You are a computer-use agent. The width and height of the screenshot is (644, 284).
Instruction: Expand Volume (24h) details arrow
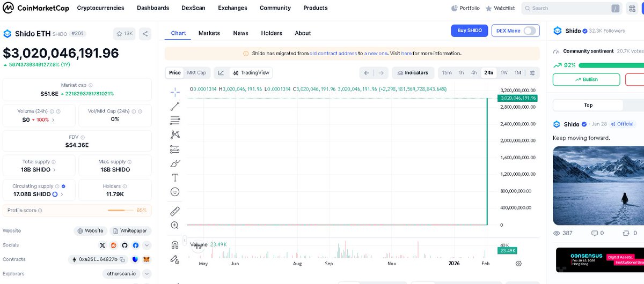53,119
